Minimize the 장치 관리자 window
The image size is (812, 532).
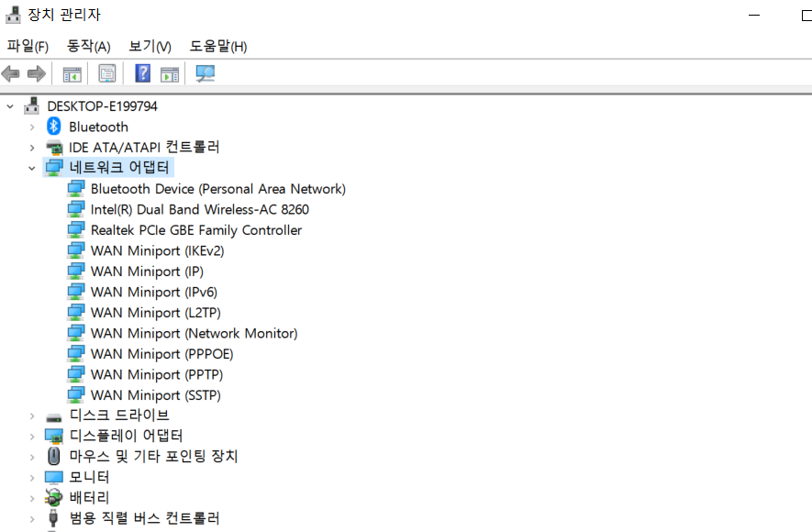pos(754,15)
